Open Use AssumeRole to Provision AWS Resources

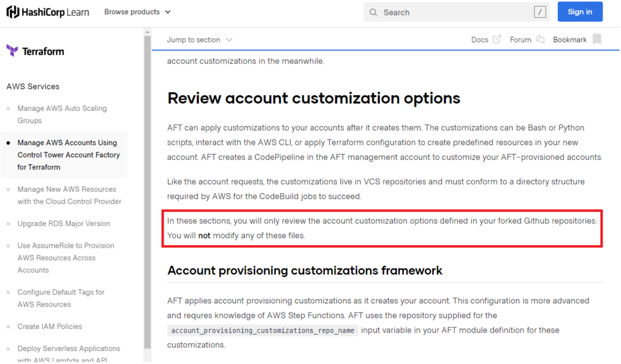tap(66, 258)
